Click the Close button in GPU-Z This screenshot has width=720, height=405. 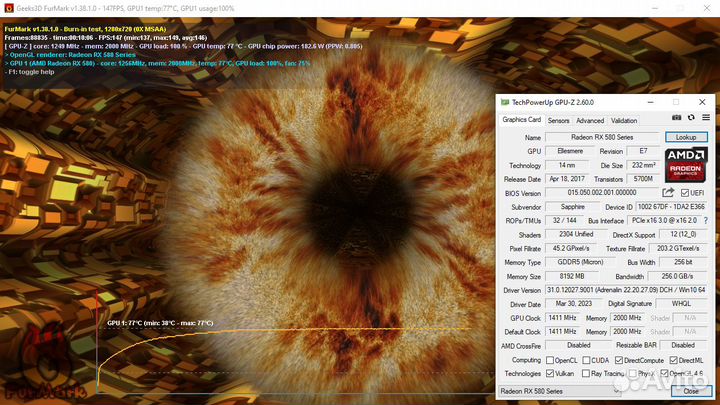(691, 391)
